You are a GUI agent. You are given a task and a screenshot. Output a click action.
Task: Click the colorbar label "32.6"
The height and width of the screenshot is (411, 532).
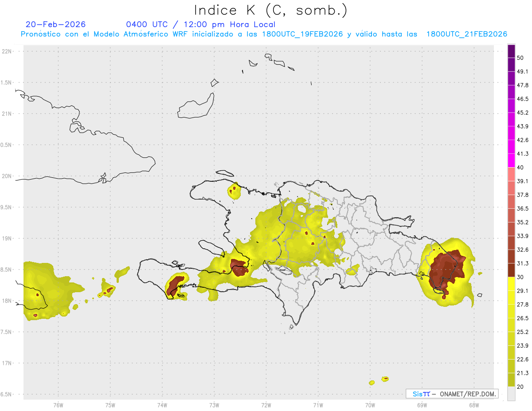pyautogui.click(x=523, y=250)
